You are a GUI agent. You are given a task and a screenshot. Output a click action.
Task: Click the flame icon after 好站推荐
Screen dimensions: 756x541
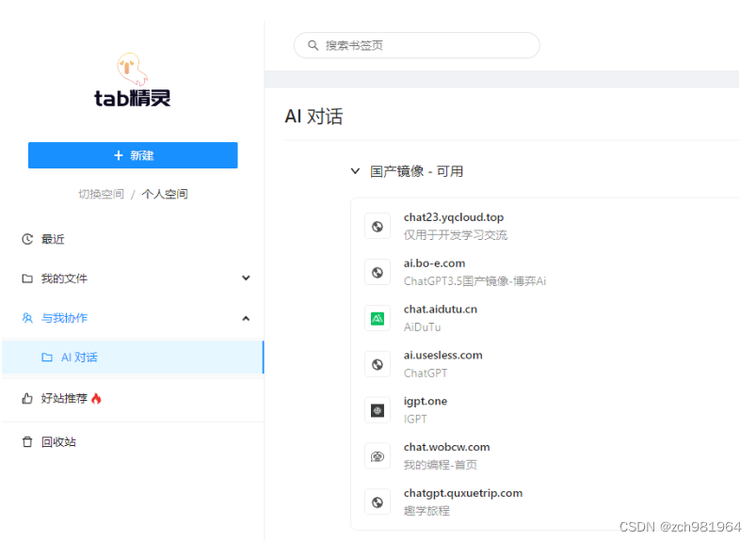(x=96, y=398)
